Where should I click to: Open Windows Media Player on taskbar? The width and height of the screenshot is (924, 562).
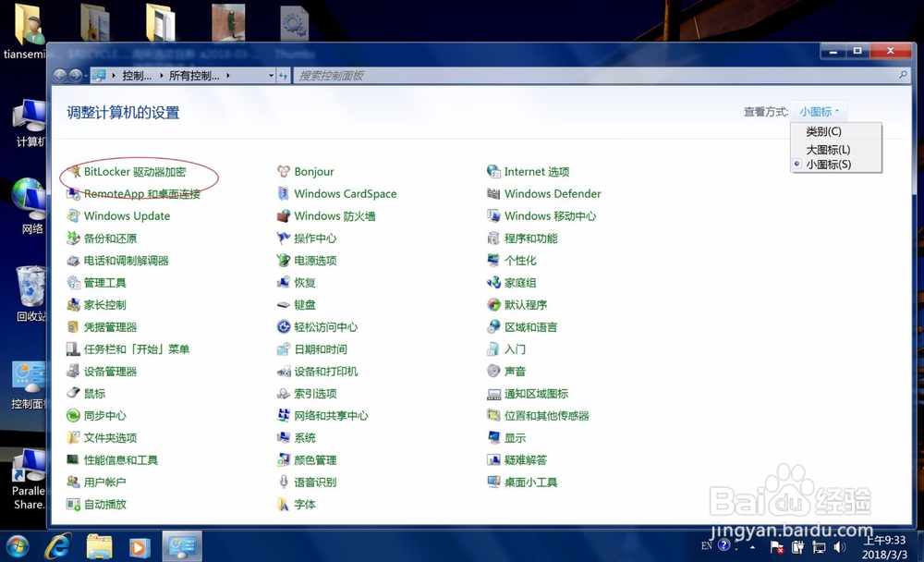(x=140, y=548)
